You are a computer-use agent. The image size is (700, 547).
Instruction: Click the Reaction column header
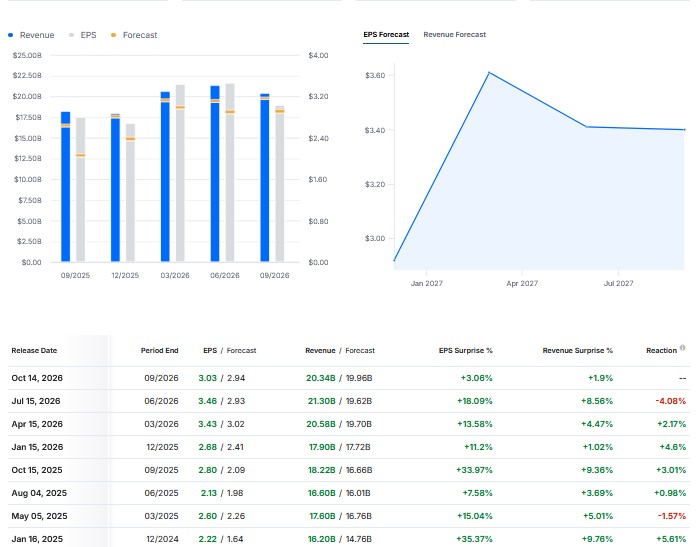tap(661, 351)
